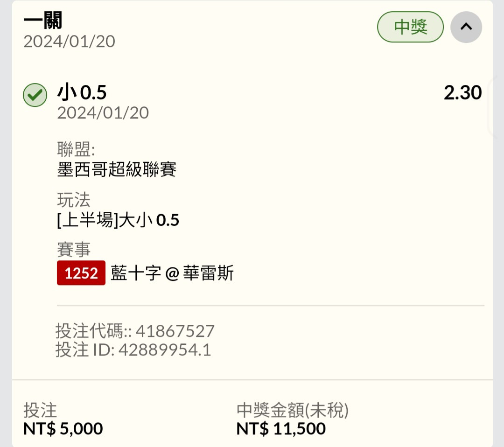Viewport: 504px width, 447px height.
Task: Click the match name 藍十字 @ 華雷斯
Action: (x=172, y=273)
